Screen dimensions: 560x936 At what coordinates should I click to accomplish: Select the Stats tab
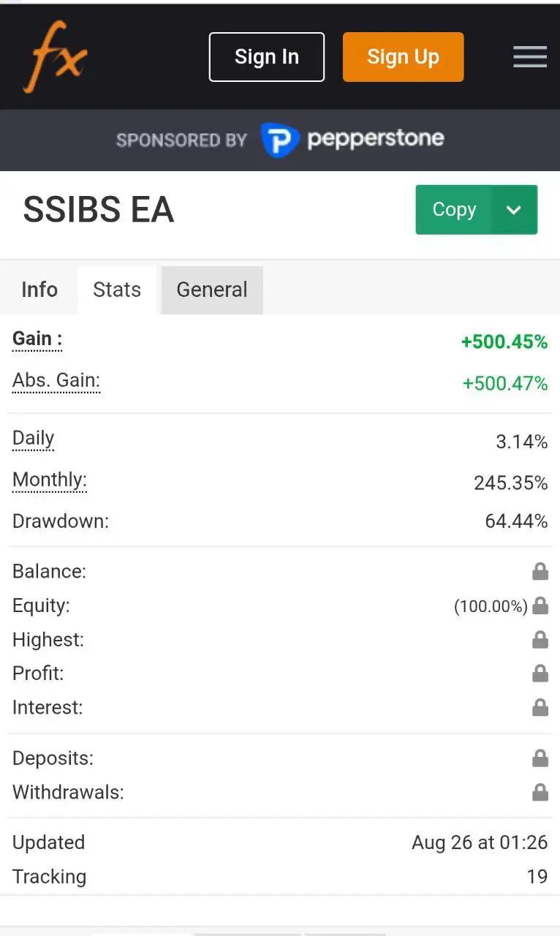pos(117,290)
